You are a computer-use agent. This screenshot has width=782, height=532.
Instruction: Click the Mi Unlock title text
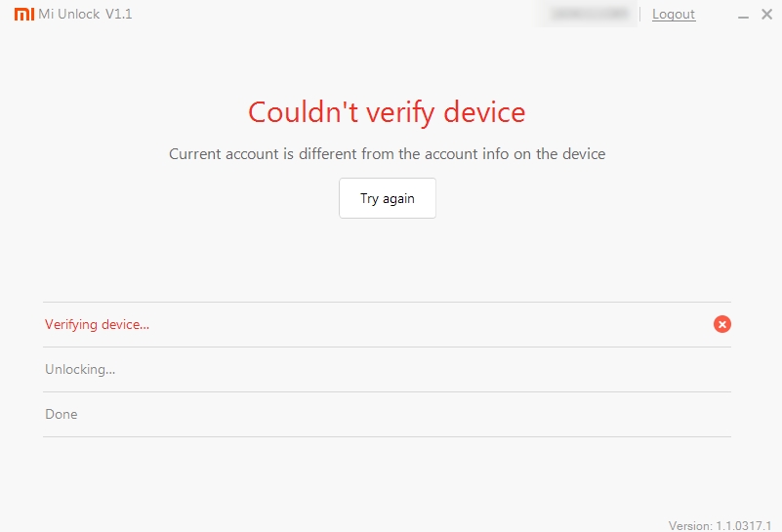click(68, 14)
